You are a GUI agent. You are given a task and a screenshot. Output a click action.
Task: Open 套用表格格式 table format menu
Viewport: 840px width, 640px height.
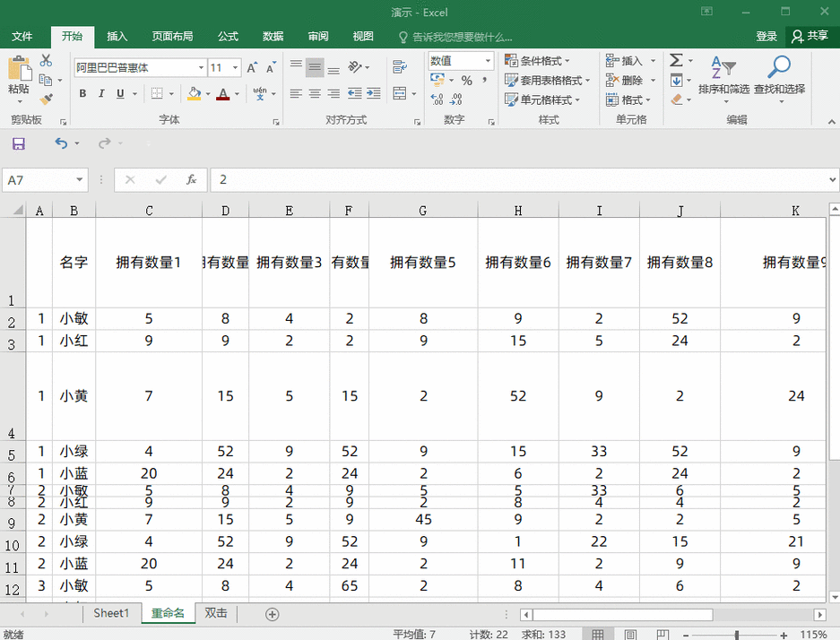tap(547, 81)
